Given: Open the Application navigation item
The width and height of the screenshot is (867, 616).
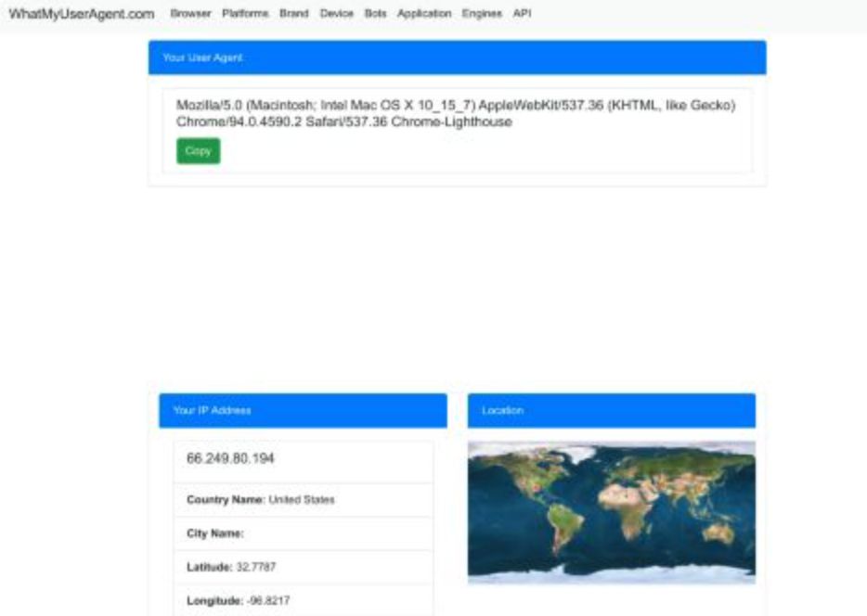Looking at the screenshot, I should coord(424,13).
